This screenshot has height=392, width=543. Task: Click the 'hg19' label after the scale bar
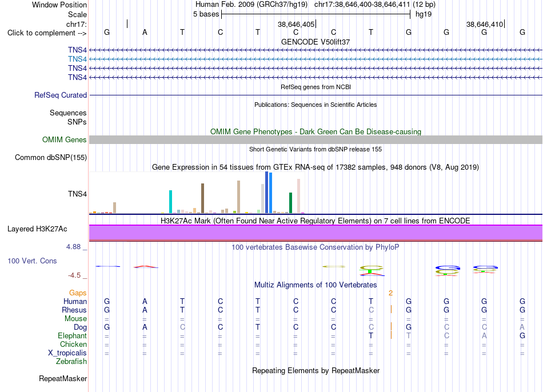[x=424, y=14]
